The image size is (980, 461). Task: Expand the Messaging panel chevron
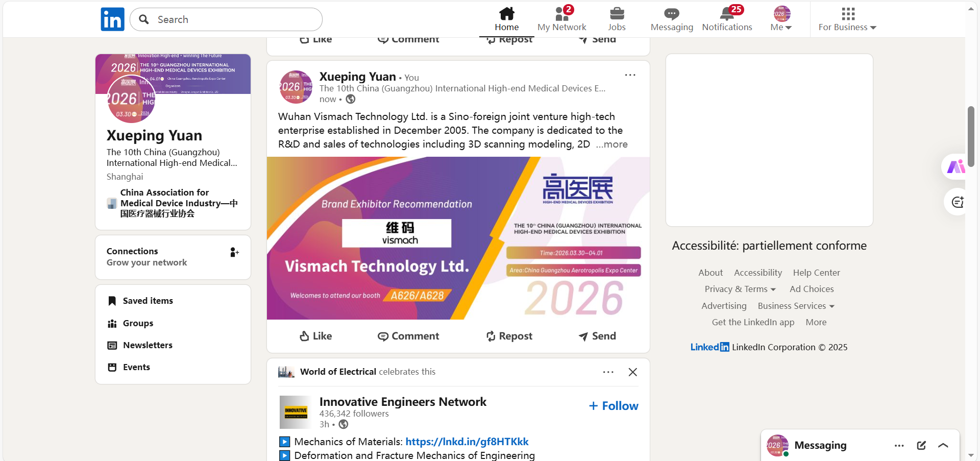[943, 445]
